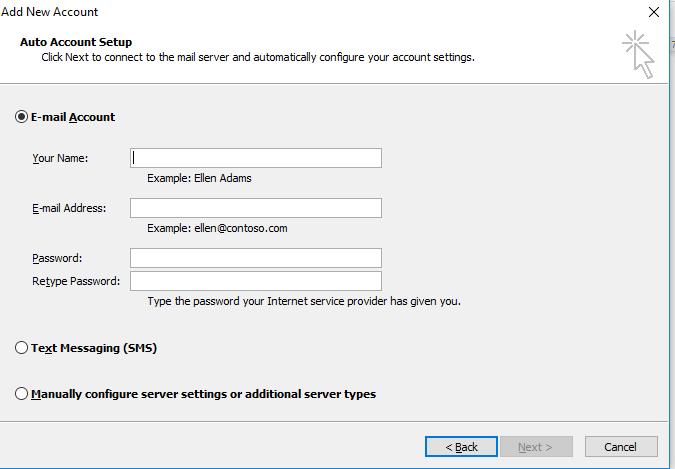This screenshot has height=469, width=675.
Task: Click the starburst cursor wizard icon
Action: point(638,54)
